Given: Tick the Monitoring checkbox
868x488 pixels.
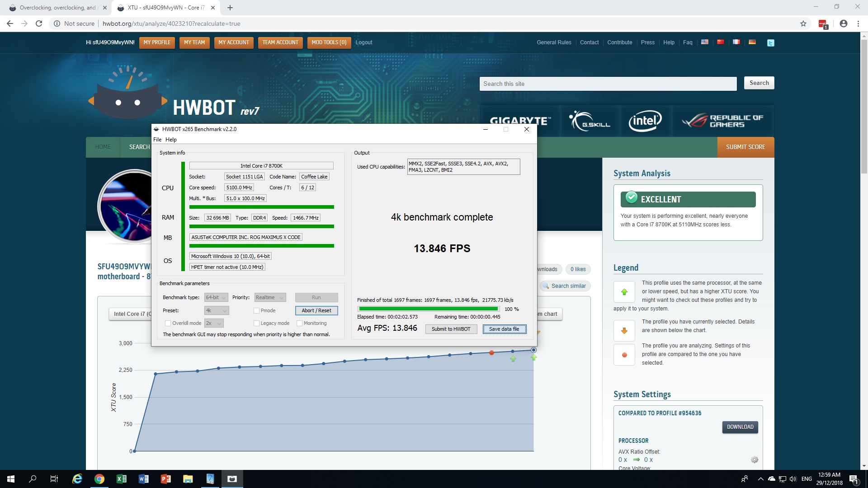Looking at the screenshot, I should (299, 323).
